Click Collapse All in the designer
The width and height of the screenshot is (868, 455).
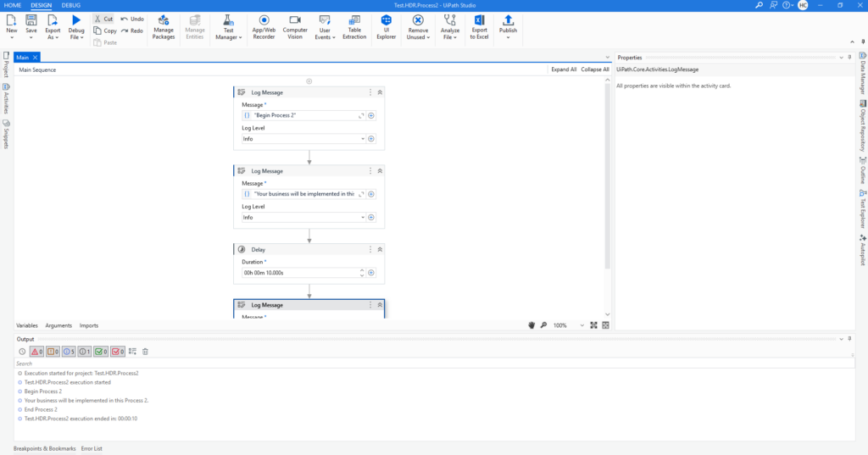click(595, 69)
